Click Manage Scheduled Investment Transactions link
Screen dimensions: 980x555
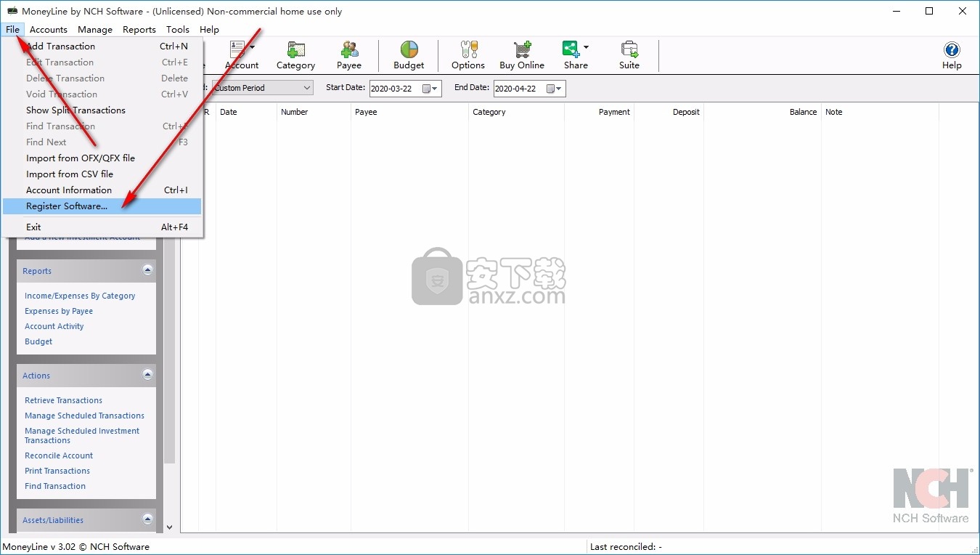point(82,435)
